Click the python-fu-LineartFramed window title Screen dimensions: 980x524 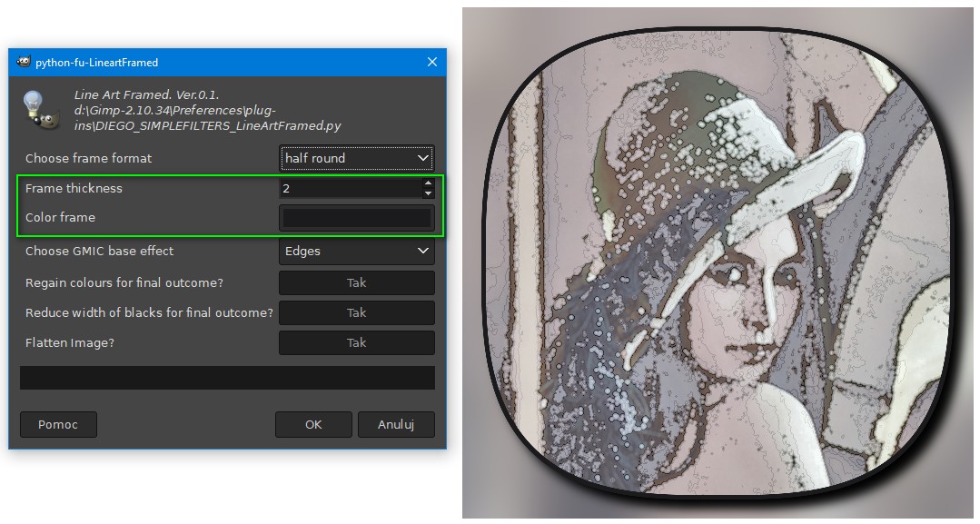tap(97, 63)
